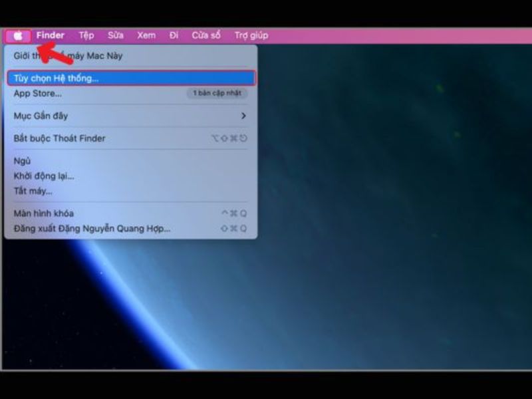Choose Tùy chọn Hệ thống…

(130, 78)
